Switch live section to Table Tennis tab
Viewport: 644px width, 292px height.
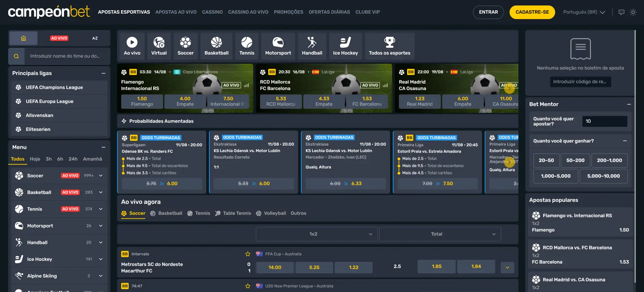click(233, 213)
